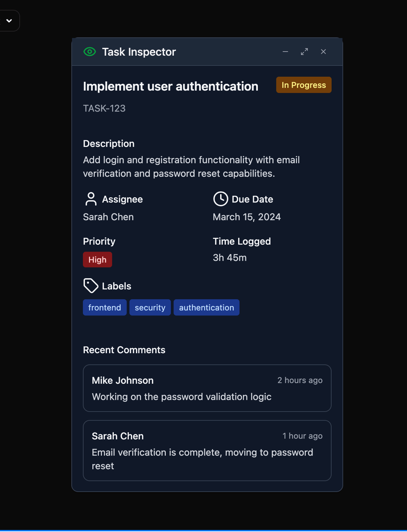Image resolution: width=407 pixels, height=532 pixels.
Task: Click the 2 hours ago timestamp
Action: click(x=300, y=380)
